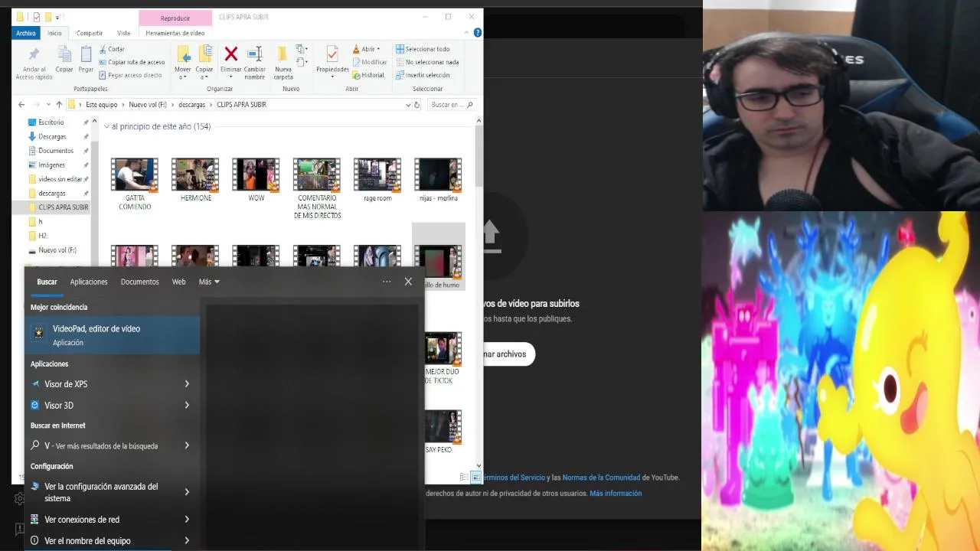The width and height of the screenshot is (980, 551).
Task: Select the GATITA COMIENDO video thumbnail
Action: click(x=135, y=175)
